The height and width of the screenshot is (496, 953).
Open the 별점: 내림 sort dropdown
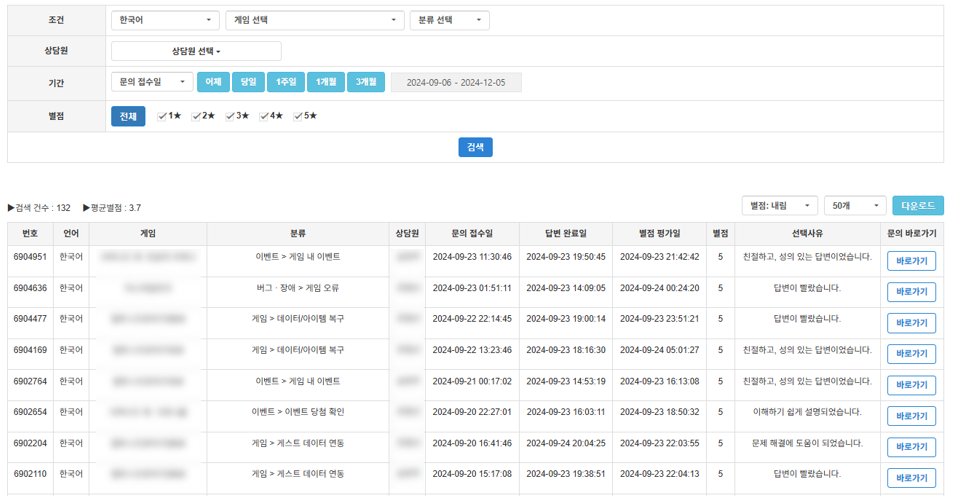[x=780, y=205]
